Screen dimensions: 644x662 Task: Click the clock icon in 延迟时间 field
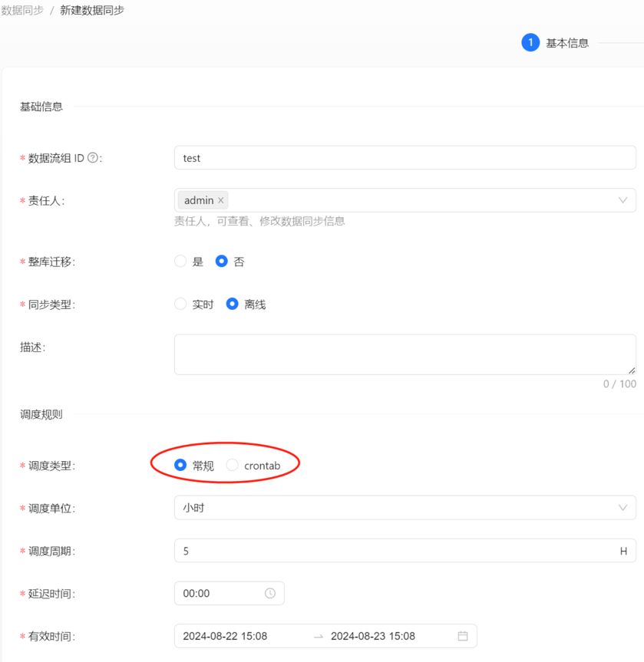click(x=270, y=593)
